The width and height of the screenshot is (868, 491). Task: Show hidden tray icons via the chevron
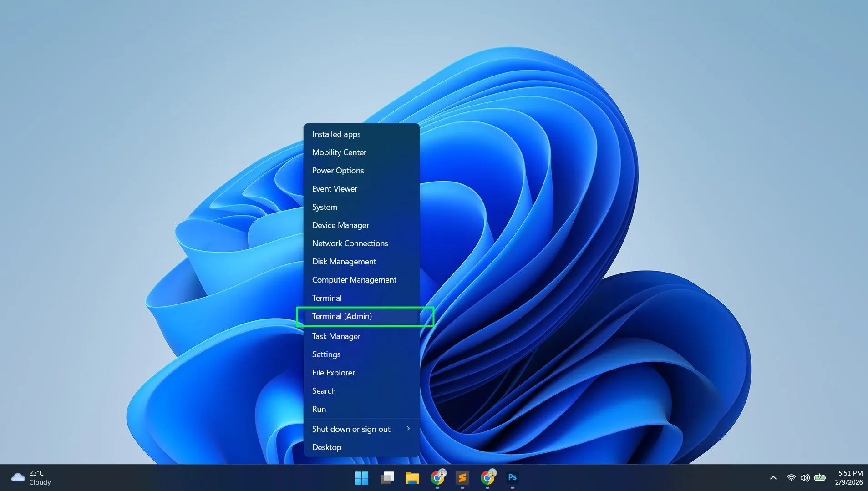point(772,477)
